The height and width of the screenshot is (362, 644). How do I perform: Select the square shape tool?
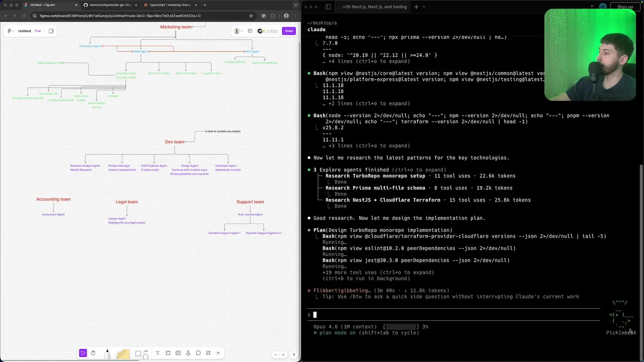point(138,353)
